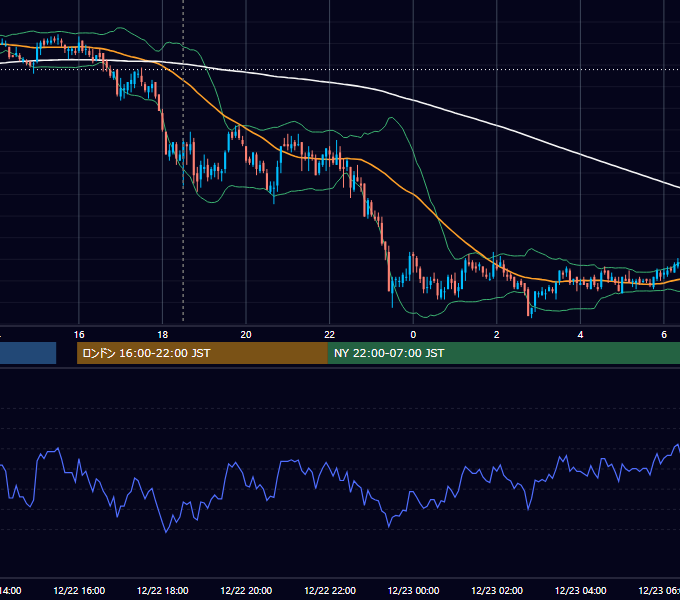Click the 12/22 16:00 time label
This screenshot has height=600, width=680.
[x=79, y=590]
